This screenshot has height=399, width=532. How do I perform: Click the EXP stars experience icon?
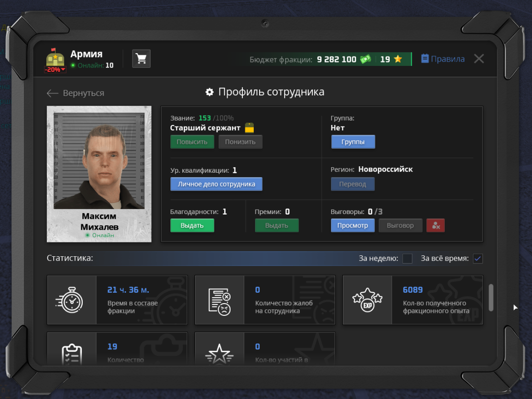click(367, 300)
